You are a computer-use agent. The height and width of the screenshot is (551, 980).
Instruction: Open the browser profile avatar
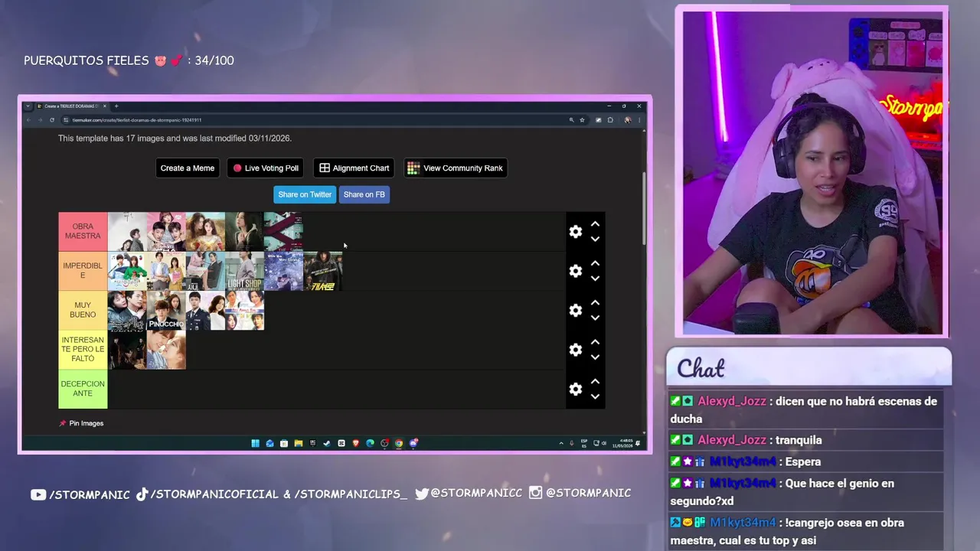click(627, 119)
